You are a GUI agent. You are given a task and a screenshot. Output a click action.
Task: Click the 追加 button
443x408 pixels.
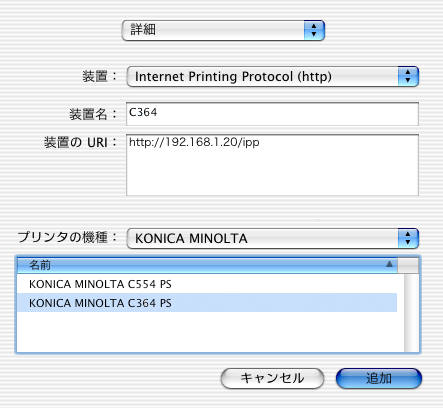point(379,378)
